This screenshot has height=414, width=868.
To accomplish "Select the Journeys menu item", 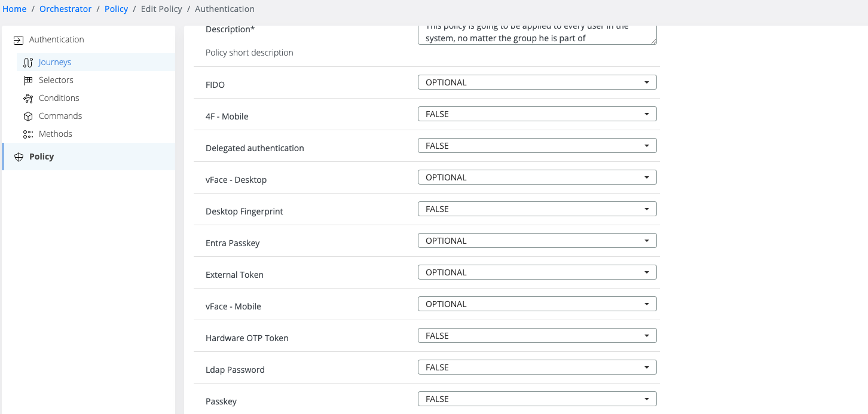I will click(x=55, y=62).
